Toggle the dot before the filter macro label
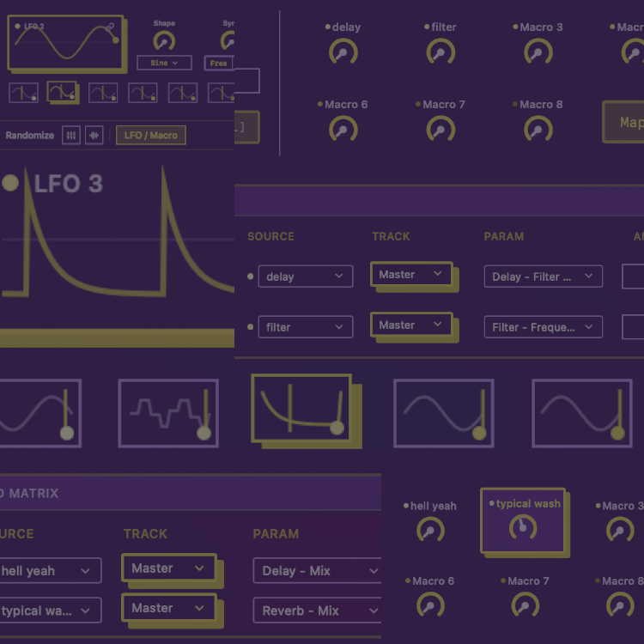Screen dimensions: 644x644 (x=427, y=27)
